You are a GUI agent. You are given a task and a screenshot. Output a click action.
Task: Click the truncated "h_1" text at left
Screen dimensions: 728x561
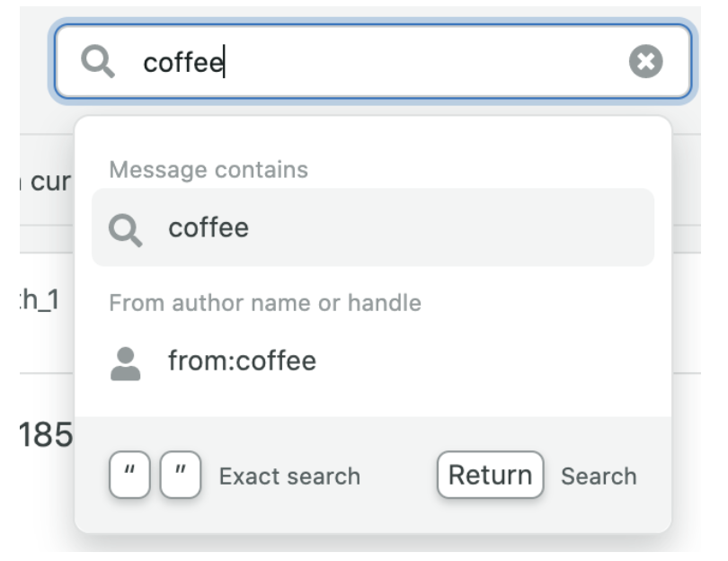40,300
